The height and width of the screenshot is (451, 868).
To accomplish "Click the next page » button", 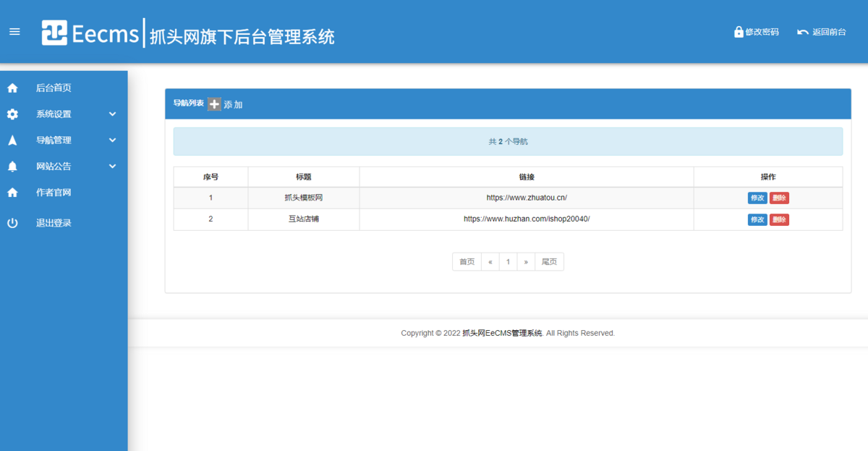I will point(526,262).
